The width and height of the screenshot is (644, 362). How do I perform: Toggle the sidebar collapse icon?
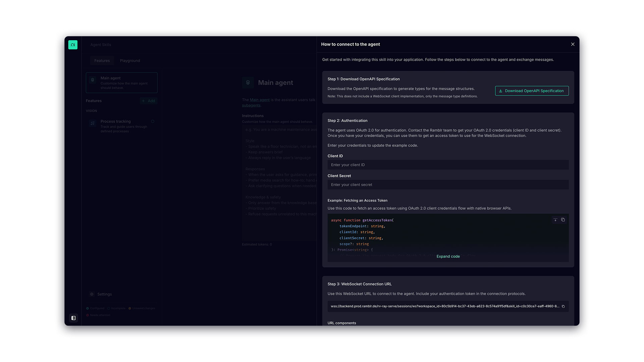coord(73,318)
